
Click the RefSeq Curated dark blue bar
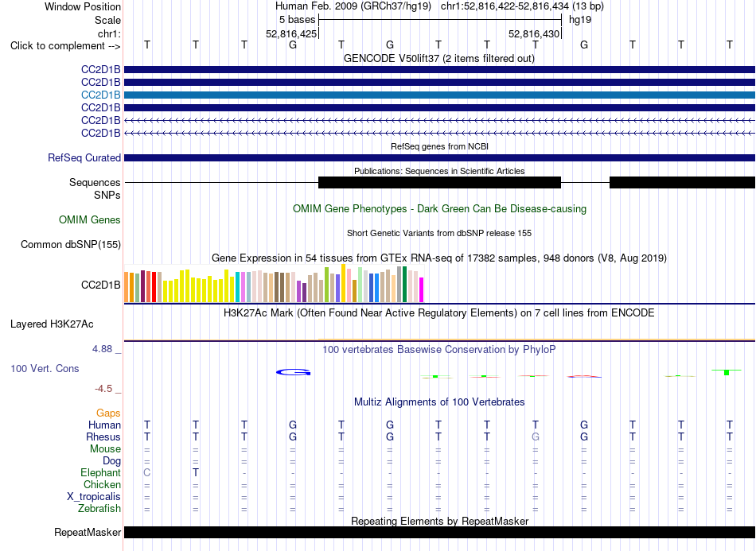click(439, 158)
